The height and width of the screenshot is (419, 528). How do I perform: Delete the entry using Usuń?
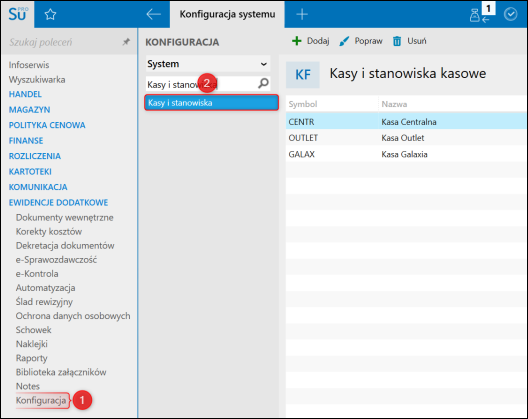pos(409,41)
